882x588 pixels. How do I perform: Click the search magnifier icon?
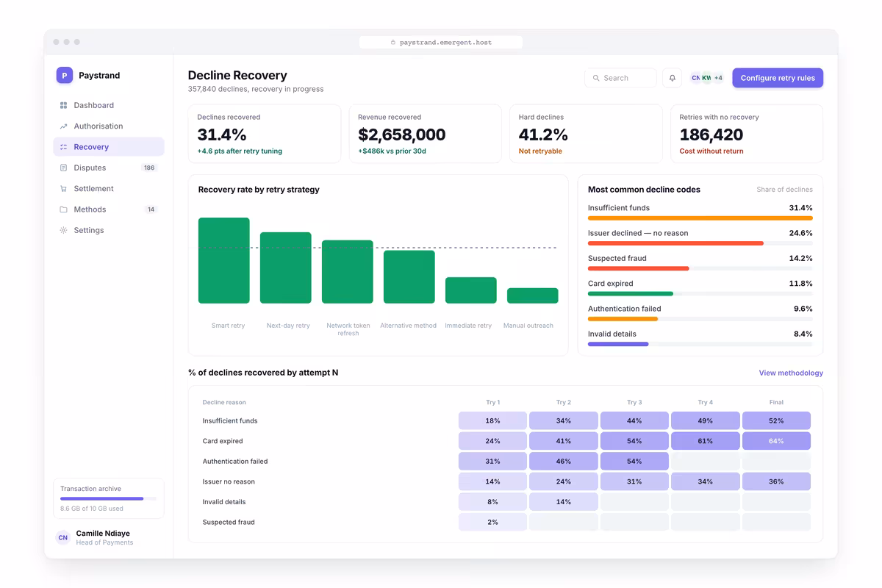click(x=596, y=78)
